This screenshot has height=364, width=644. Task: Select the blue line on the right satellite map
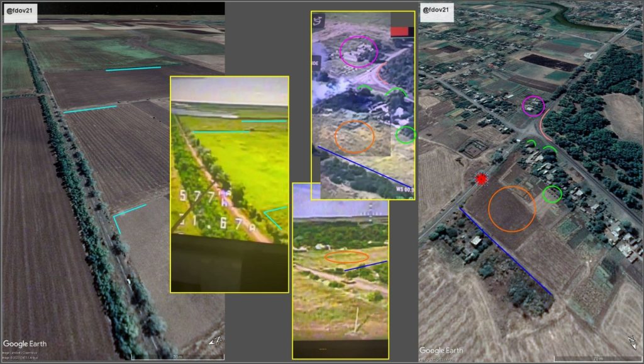coord(506,252)
